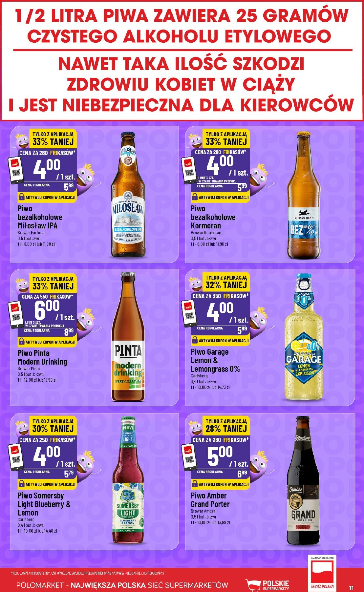The height and width of the screenshot is (592, 364).
Task: Activate the coupon for Pinta Modern Drinking
Action: click(47, 342)
